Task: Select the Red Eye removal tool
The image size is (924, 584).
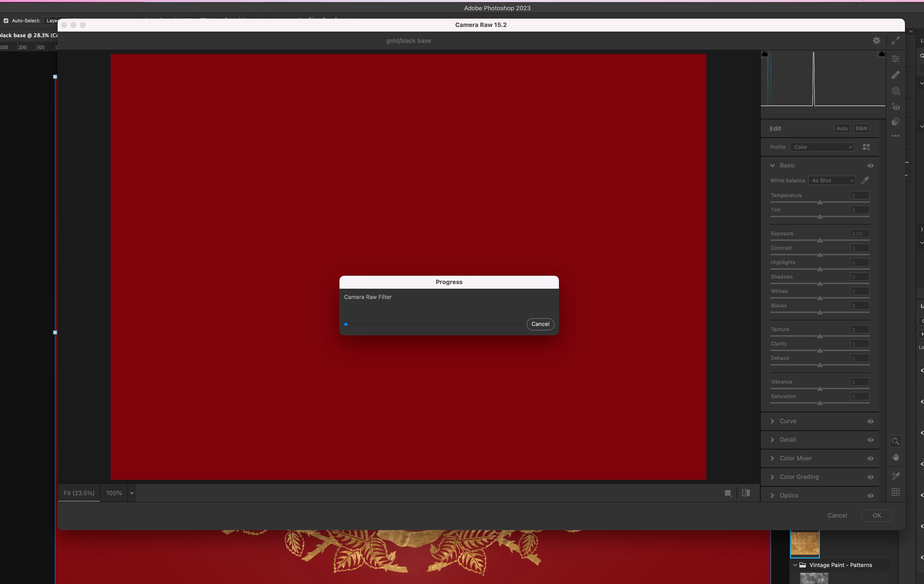Action: pos(895,107)
